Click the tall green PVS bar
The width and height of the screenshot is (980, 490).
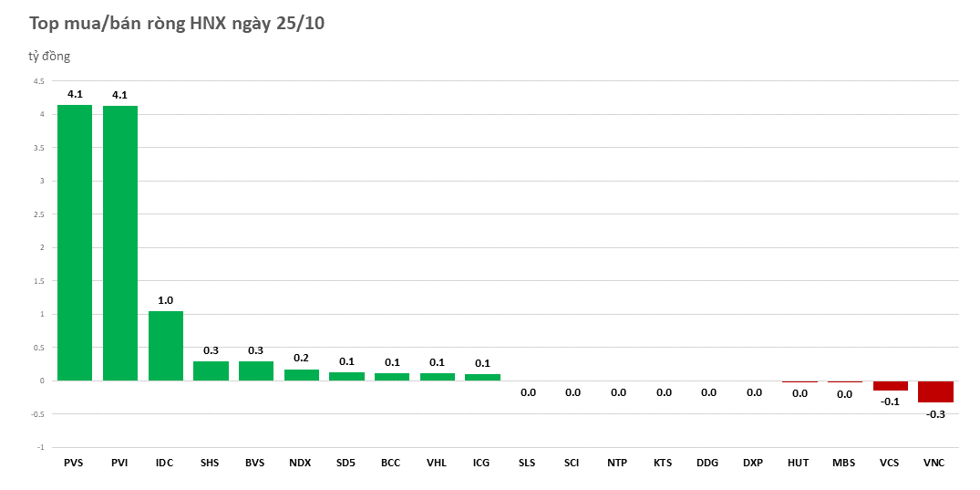(74, 242)
